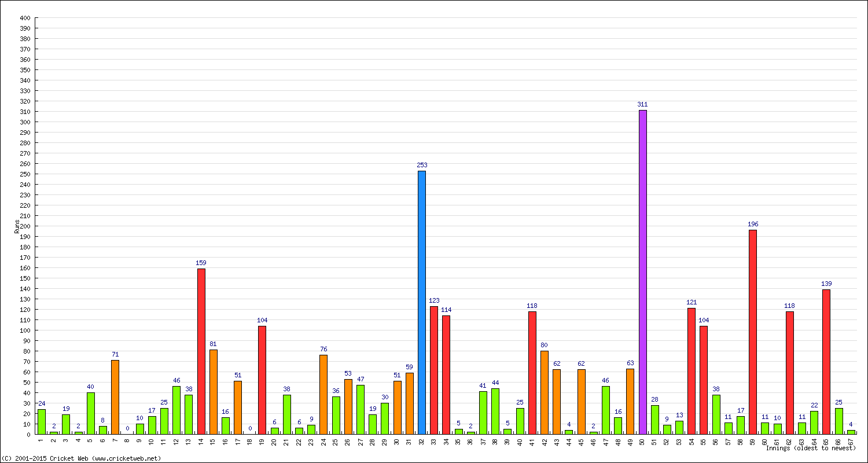Click the green 8-run bar at innings 6
The width and height of the screenshot is (868, 463).
pyautogui.click(x=103, y=430)
